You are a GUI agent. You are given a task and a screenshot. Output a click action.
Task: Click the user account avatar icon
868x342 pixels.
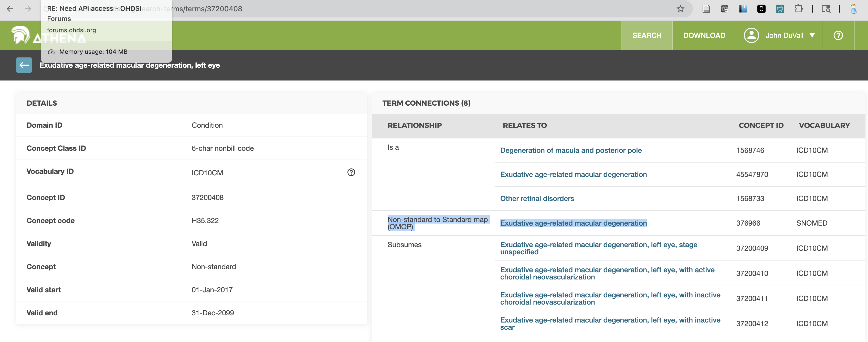[751, 35]
